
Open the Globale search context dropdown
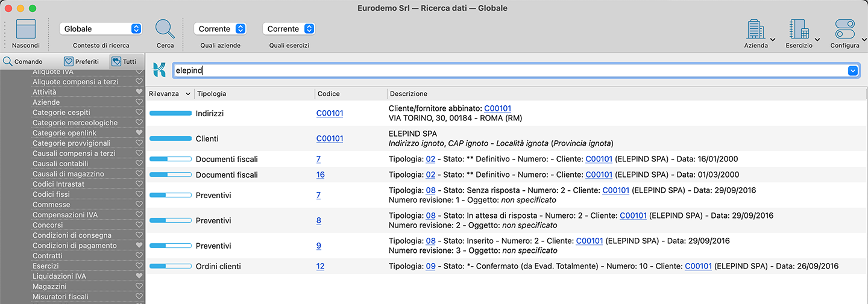101,29
